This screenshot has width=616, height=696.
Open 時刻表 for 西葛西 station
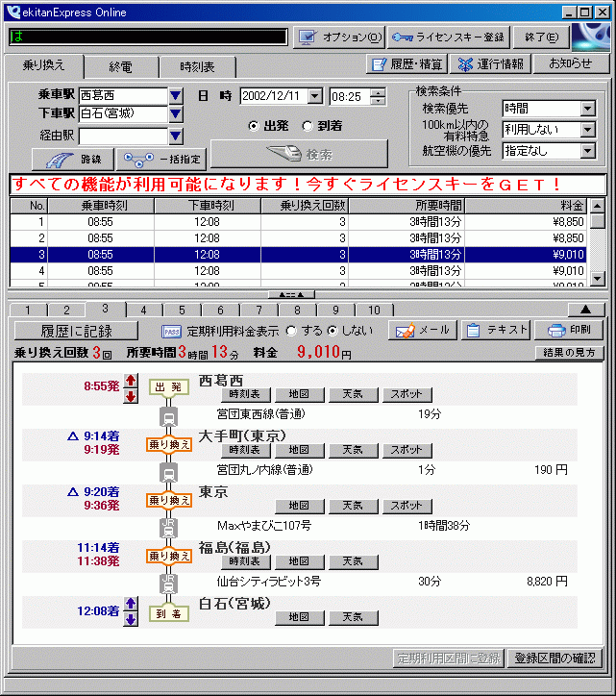pyautogui.click(x=246, y=394)
